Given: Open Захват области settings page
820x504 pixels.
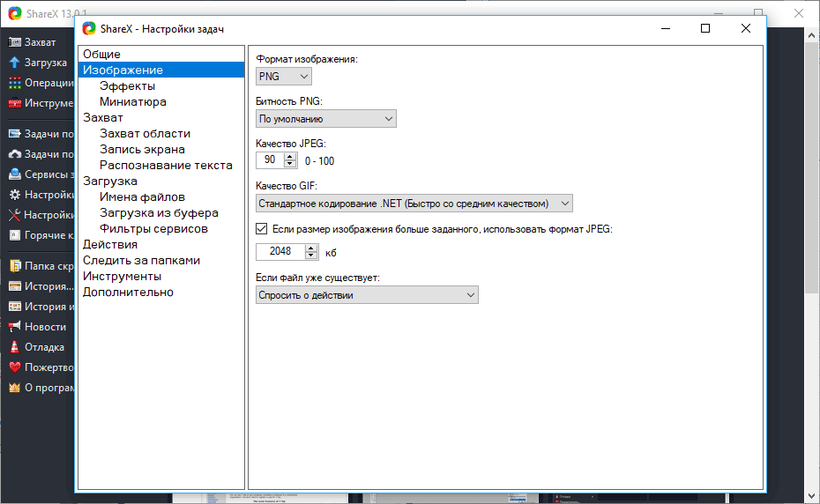Looking at the screenshot, I should [x=145, y=134].
